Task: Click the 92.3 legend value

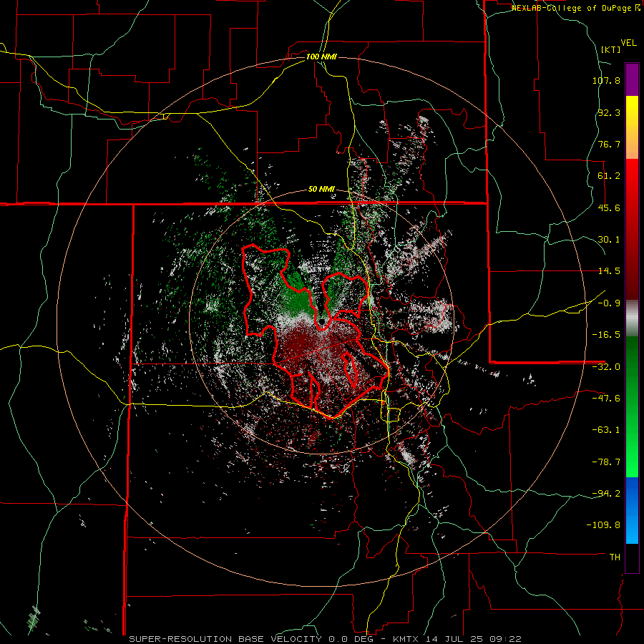Action: 609,112
